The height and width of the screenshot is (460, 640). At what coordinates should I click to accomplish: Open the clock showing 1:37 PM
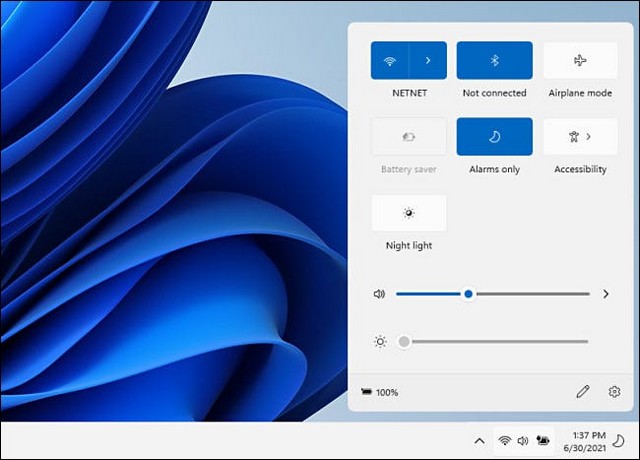pos(587,440)
